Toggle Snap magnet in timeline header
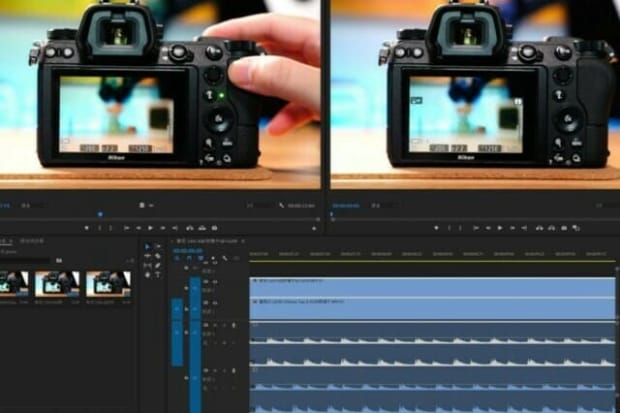The width and height of the screenshot is (620, 413). click(188, 258)
